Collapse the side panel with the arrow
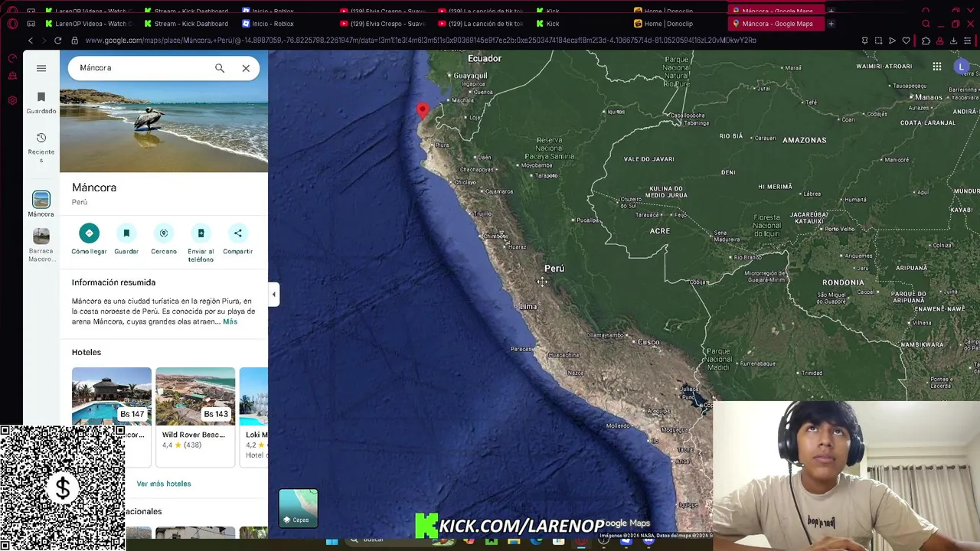980x551 pixels. pos(274,294)
